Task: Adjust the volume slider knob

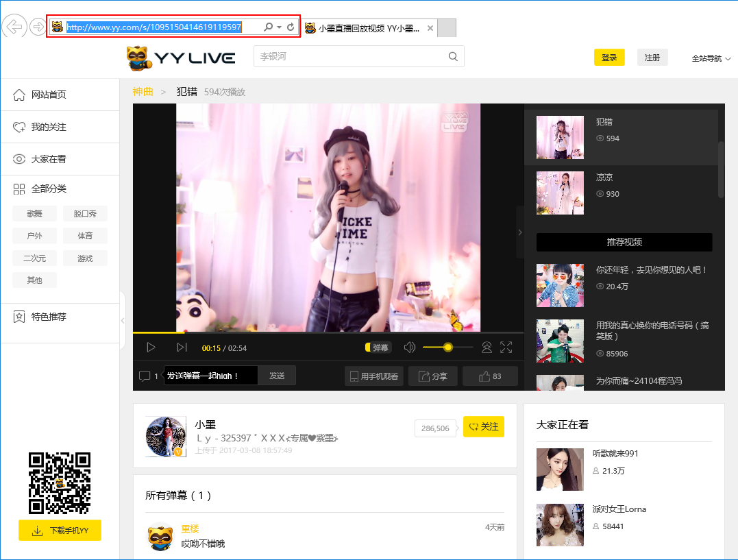Action: click(448, 348)
